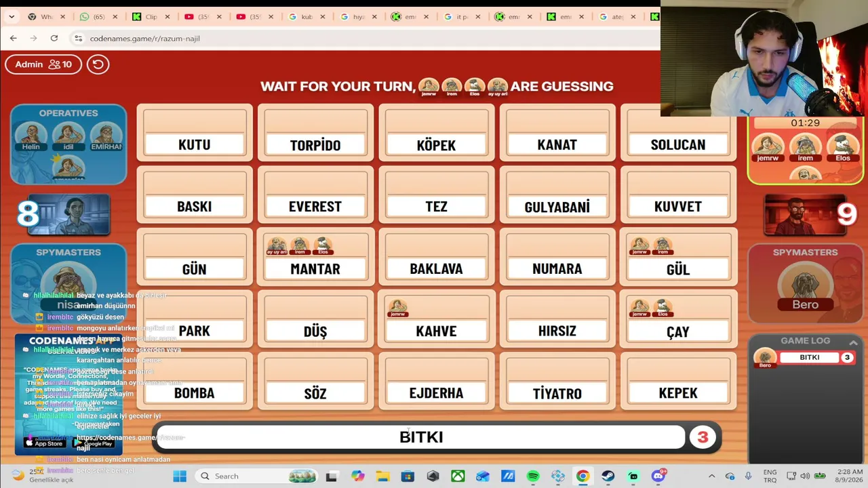Select the KANAT word card
Screen dimensions: 868x488
coord(557,134)
